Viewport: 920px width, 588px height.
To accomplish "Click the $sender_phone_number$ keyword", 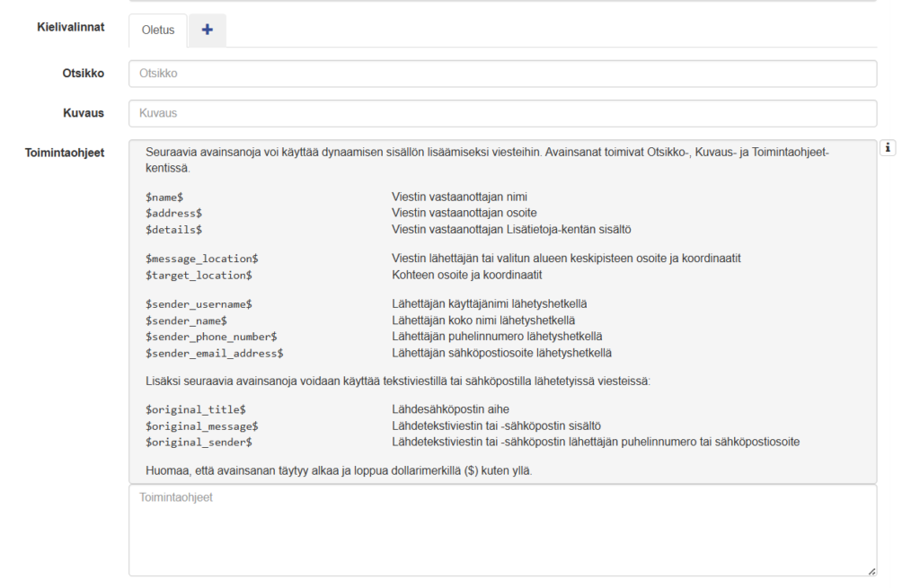I will 211,337.
